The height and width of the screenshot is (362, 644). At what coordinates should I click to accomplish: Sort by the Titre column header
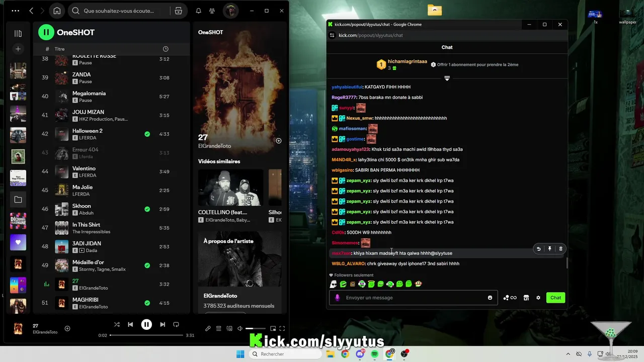[x=59, y=49]
